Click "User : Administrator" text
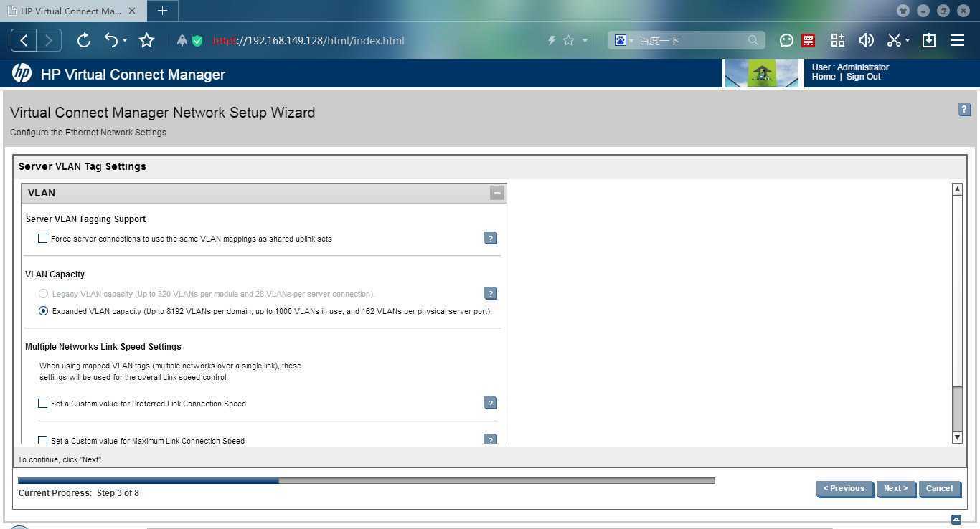Viewport: 980px width, 529px height. pyautogui.click(x=850, y=67)
